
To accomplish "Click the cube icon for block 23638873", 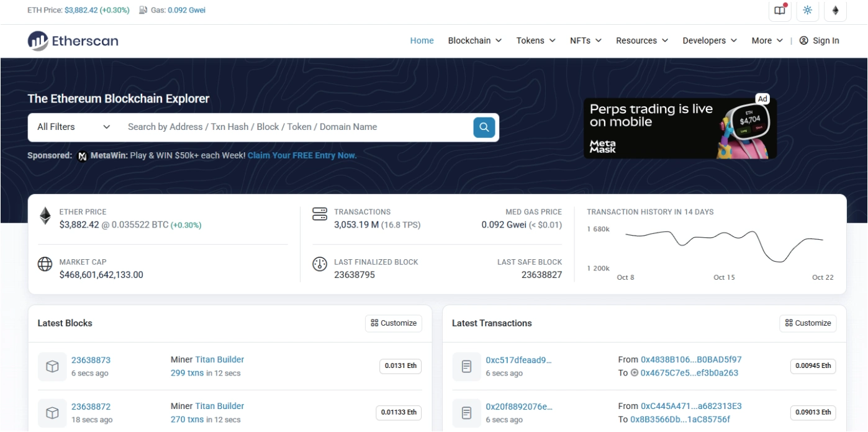I will pyautogui.click(x=52, y=367).
